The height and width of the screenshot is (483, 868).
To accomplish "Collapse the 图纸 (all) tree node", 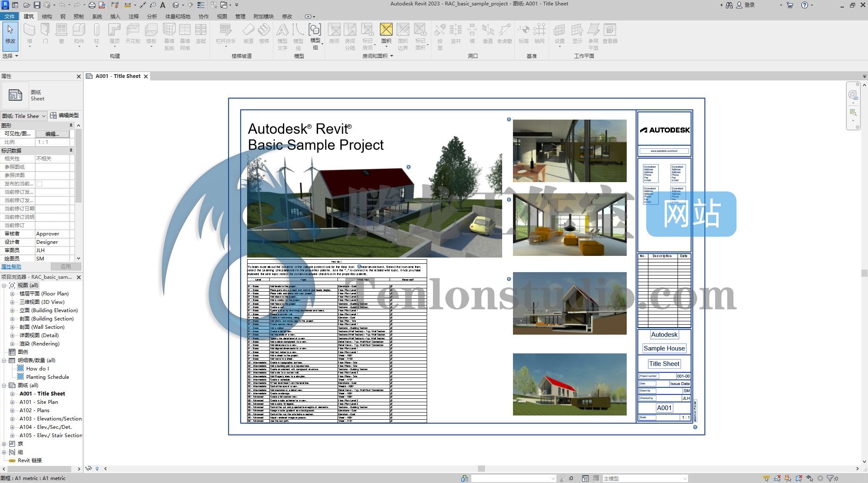I will pyautogui.click(x=4, y=385).
